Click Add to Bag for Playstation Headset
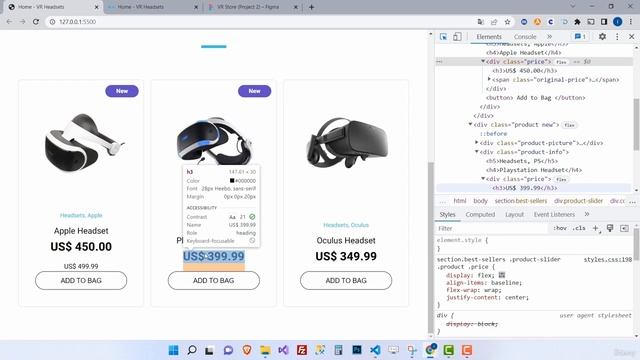640x360 pixels. (x=213, y=281)
